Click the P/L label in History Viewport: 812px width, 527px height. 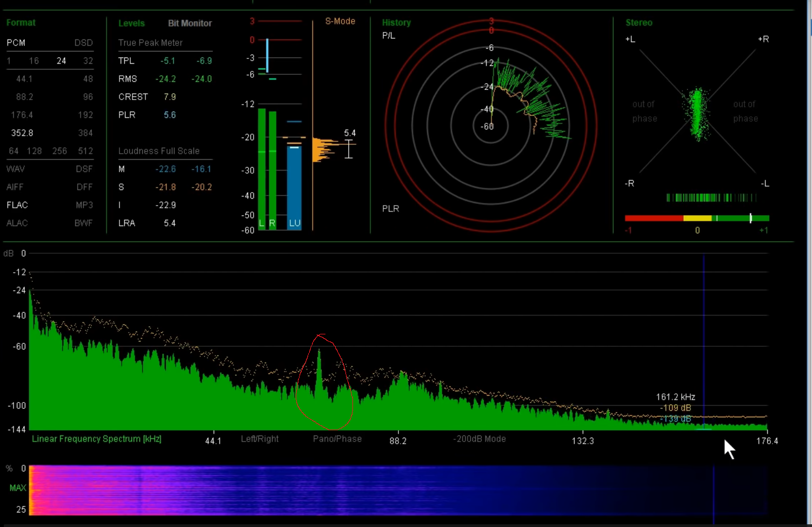click(x=388, y=36)
